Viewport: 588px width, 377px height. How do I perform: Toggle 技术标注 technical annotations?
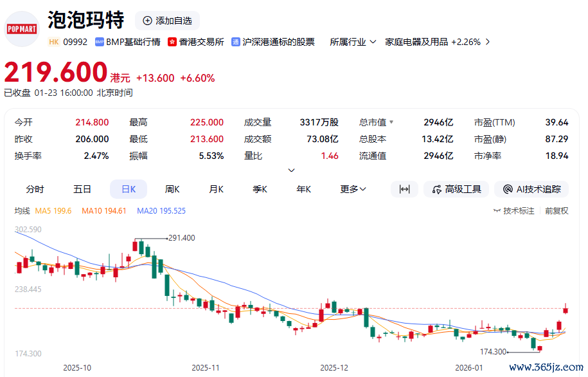(x=513, y=211)
